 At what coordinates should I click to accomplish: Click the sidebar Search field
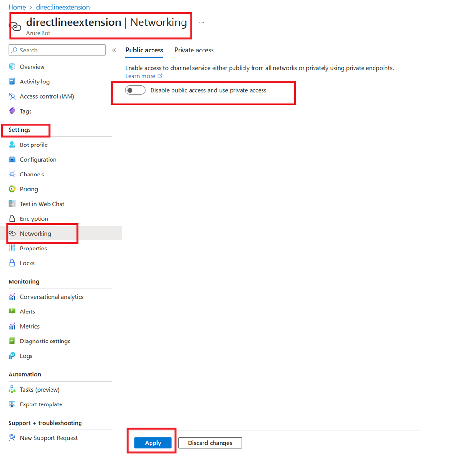pos(57,50)
